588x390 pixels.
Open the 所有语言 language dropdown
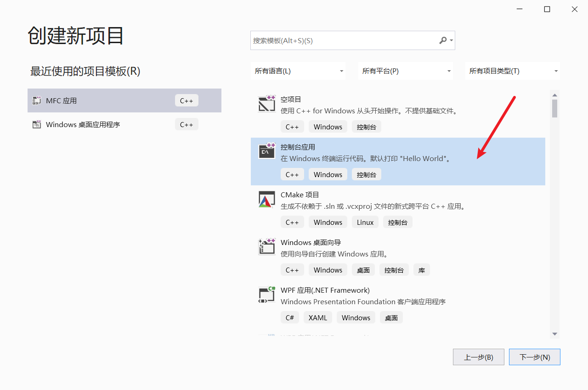[298, 71]
